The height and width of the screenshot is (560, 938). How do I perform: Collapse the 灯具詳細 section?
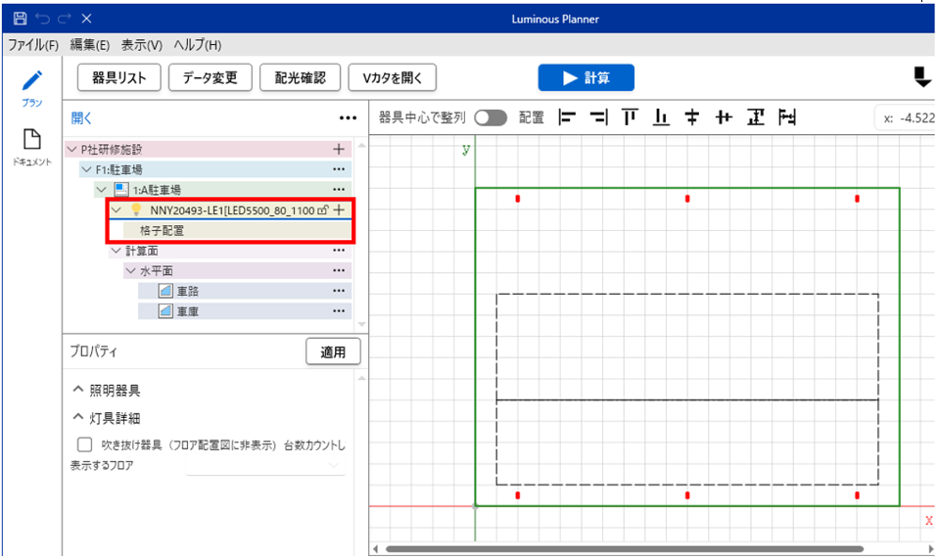pyautogui.click(x=78, y=418)
